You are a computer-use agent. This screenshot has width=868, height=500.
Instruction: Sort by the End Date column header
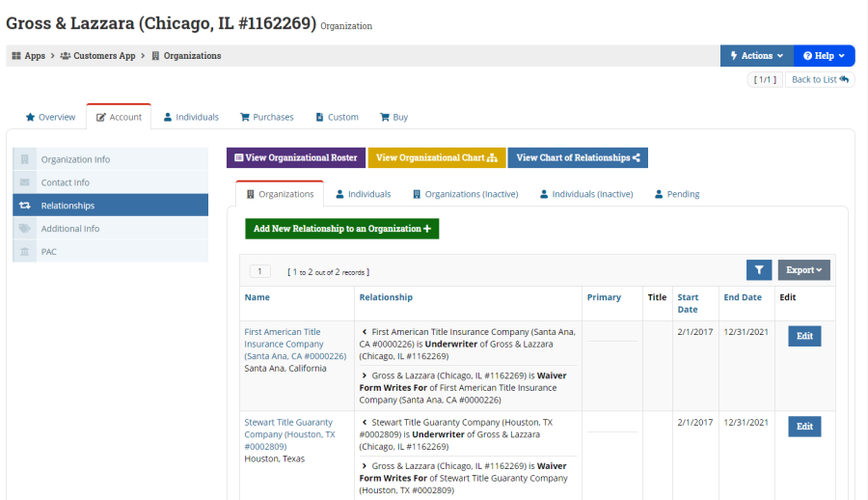743,297
